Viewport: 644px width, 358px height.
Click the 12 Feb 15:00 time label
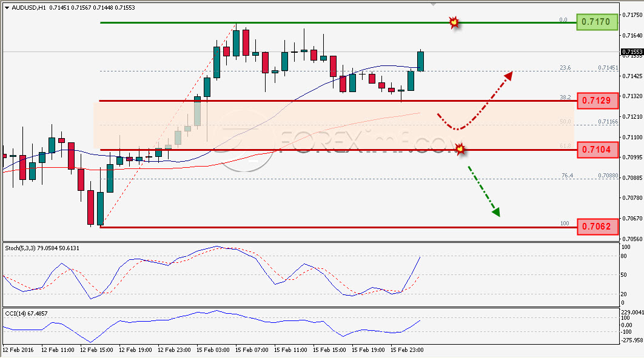[x=96, y=350]
